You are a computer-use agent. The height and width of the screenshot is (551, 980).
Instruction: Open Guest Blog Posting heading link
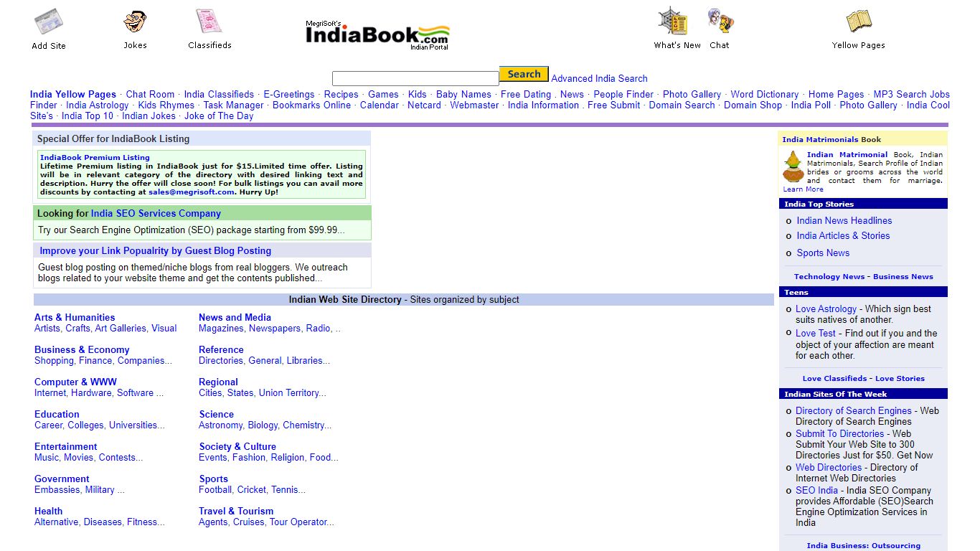point(156,250)
